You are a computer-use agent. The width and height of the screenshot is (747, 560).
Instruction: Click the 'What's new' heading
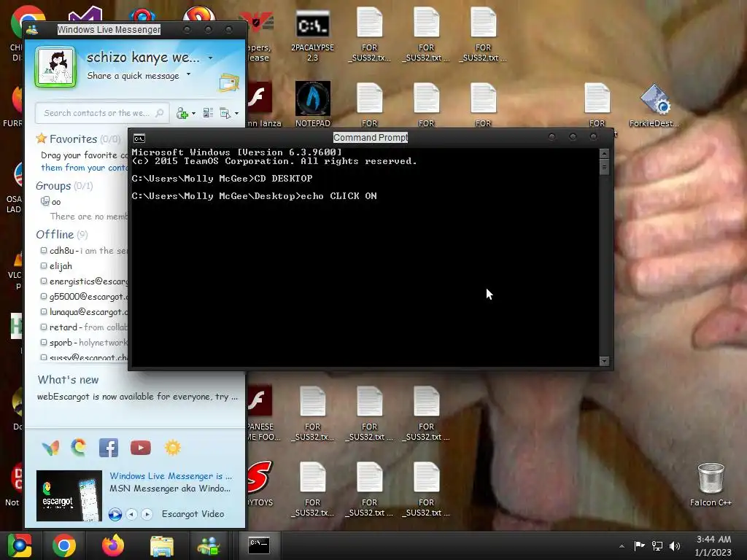point(68,379)
